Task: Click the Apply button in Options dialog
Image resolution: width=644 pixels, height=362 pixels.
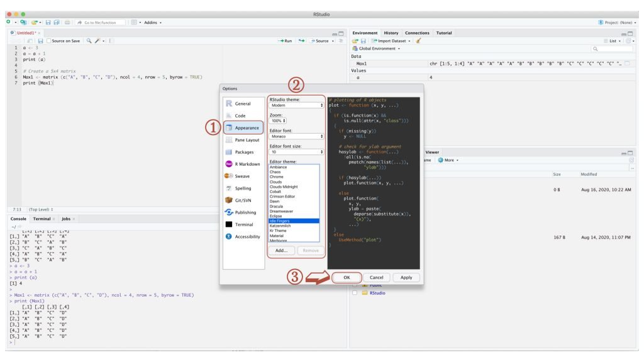Action: click(x=406, y=277)
